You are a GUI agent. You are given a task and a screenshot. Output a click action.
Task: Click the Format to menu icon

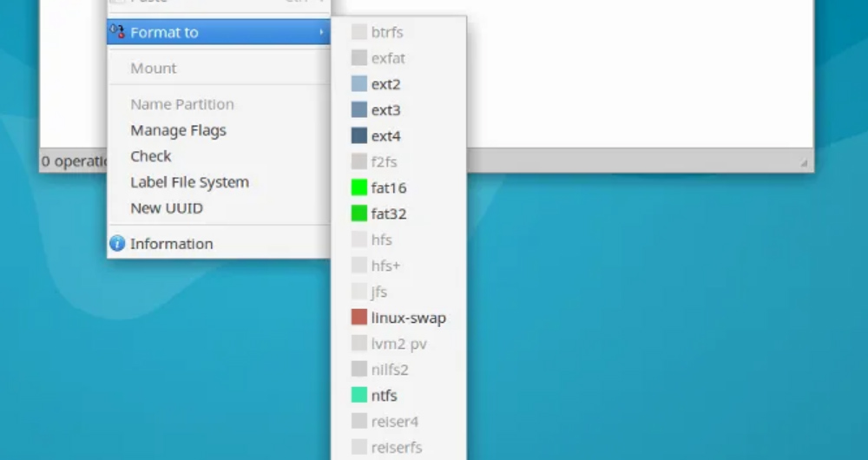tap(118, 33)
